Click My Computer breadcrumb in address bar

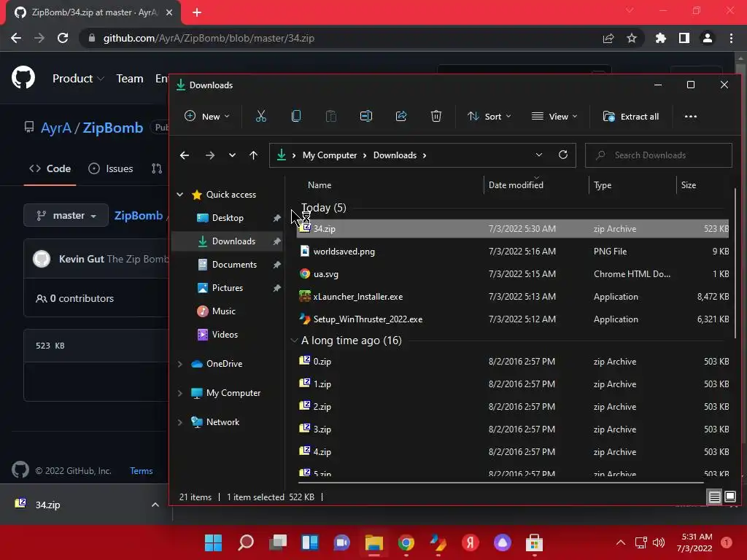click(x=330, y=155)
